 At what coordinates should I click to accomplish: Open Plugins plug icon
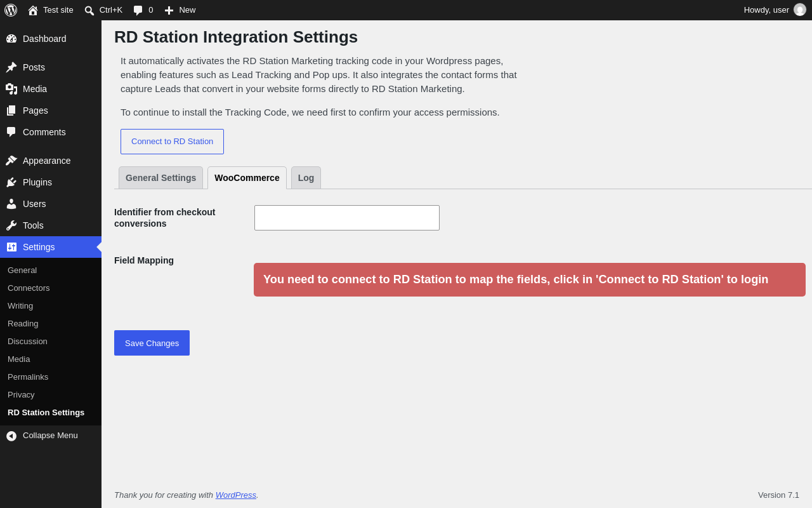coord(11,182)
